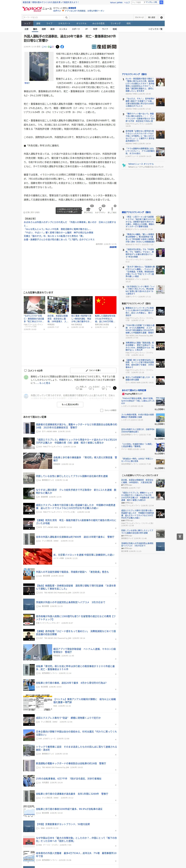Screen dimensions: 186x868
Task: Click the コメントを書く button
Action: pyautogui.click(x=93, y=370)
